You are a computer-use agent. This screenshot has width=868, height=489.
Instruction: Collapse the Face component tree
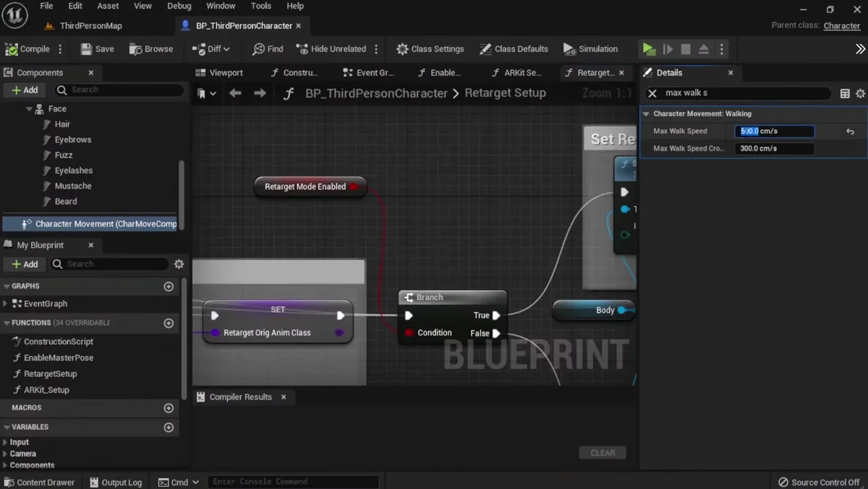coord(30,109)
